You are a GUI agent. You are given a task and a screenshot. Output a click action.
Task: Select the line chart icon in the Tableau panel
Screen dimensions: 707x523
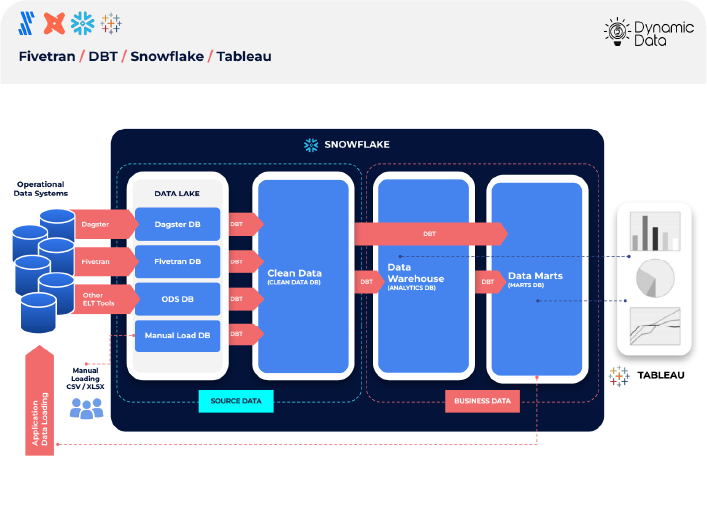(654, 324)
